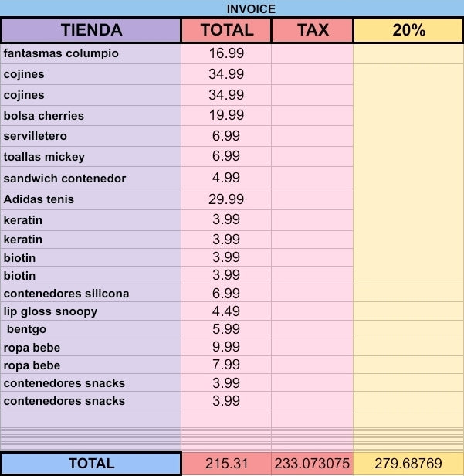
Task: Select the servilletero row label
Action: point(91,136)
